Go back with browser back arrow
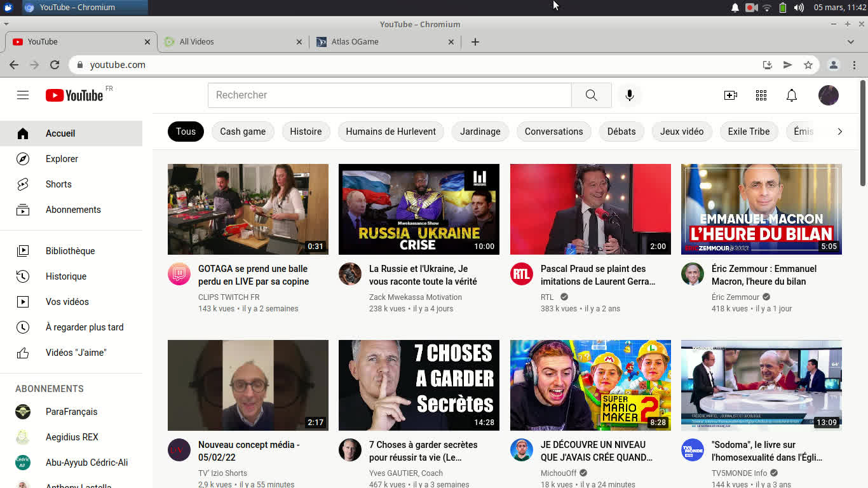 pyautogui.click(x=14, y=65)
